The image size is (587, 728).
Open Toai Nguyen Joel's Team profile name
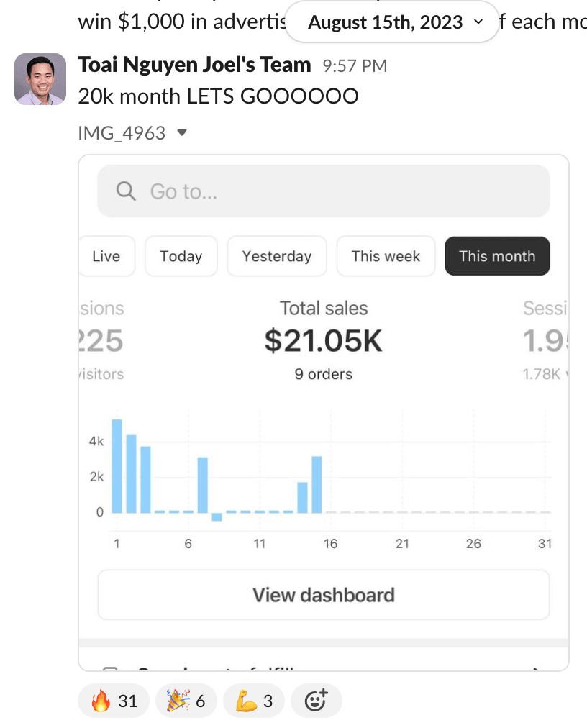click(194, 65)
